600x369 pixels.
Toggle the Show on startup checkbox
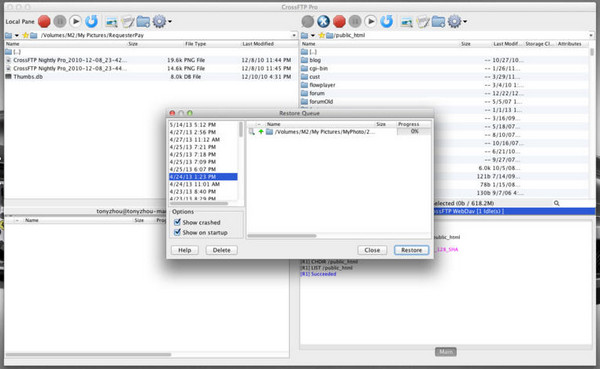coord(178,232)
